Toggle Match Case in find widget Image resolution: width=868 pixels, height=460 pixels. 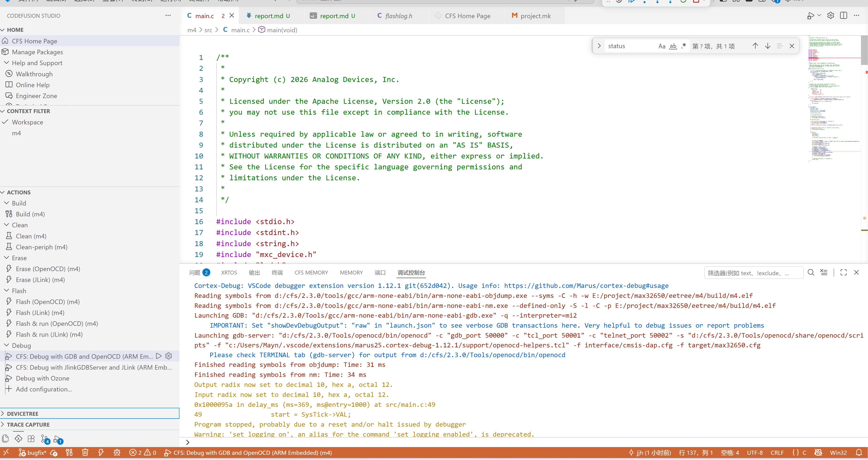tap(662, 46)
